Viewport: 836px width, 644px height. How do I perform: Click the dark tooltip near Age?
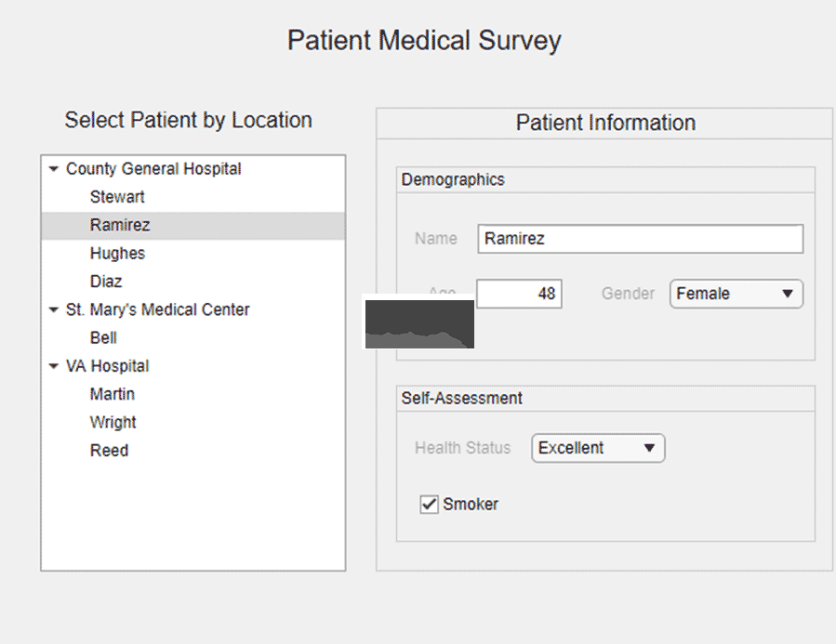(x=419, y=324)
